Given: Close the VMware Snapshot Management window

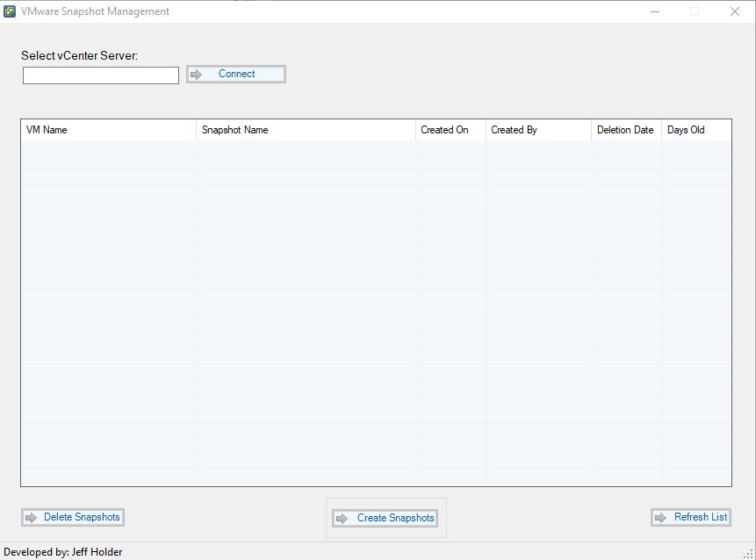Looking at the screenshot, I should point(735,11).
